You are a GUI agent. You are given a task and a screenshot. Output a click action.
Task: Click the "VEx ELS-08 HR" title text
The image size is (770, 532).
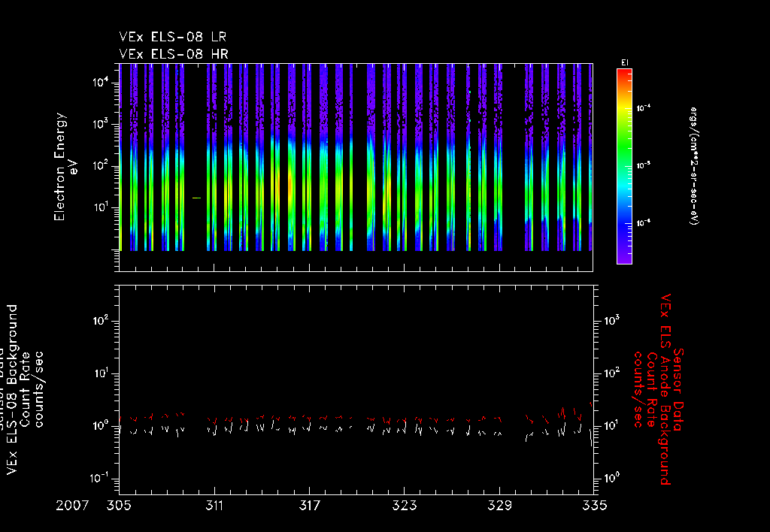point(174,53)
